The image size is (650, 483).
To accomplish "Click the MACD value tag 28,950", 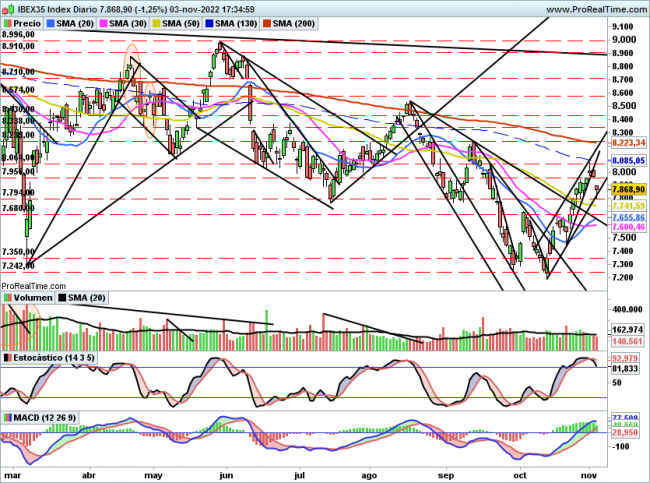I will 625,433.
